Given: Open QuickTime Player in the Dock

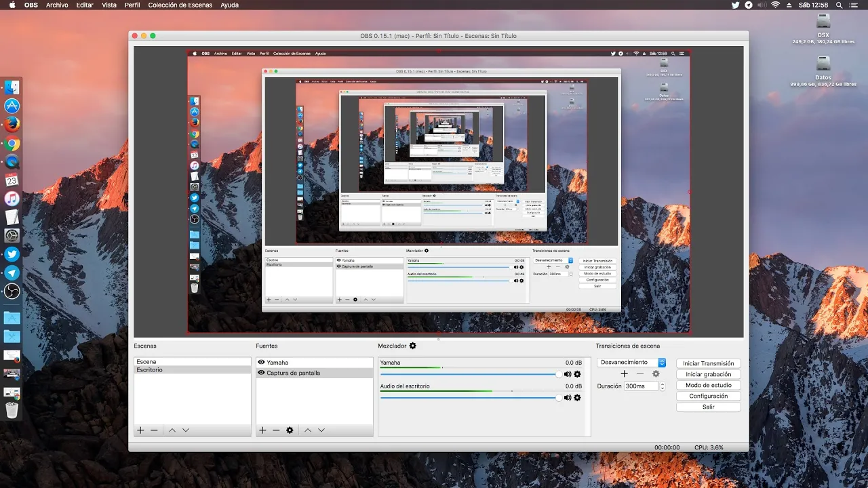Looking at the screenshot, I should [x=12, y=162].
